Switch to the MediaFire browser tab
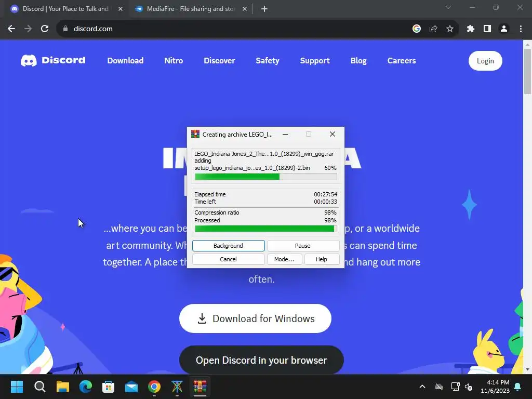 190,9
